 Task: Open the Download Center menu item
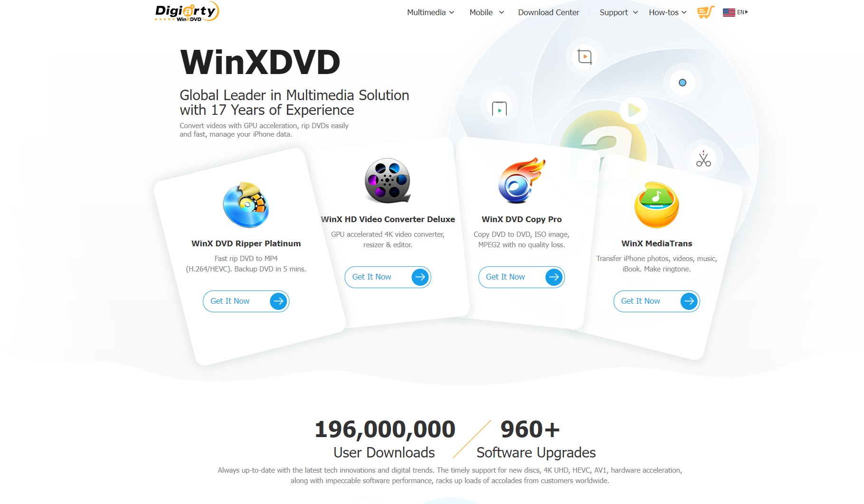[548, 12]
